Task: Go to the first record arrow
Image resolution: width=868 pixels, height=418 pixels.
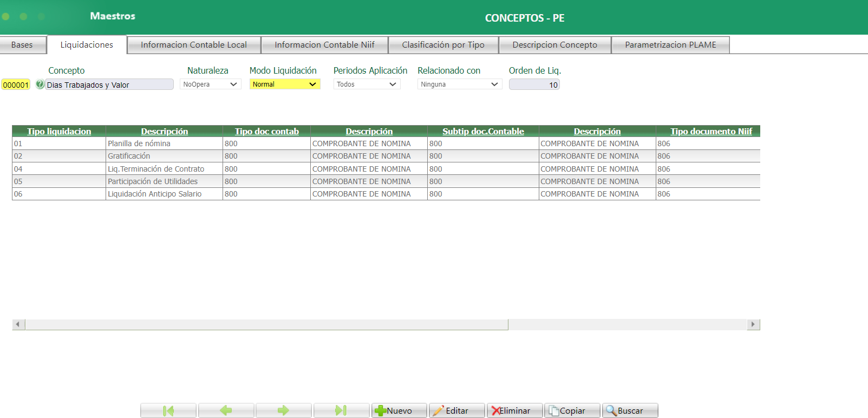Action: [168, 410]
